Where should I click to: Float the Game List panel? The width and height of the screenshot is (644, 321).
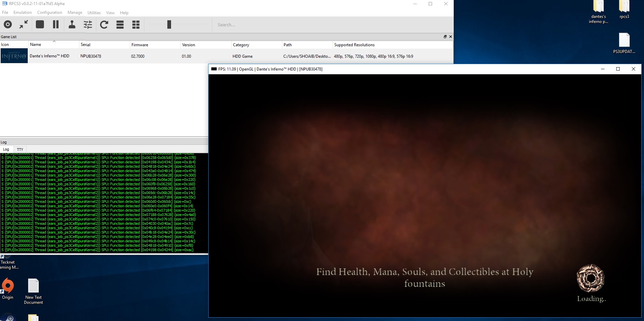(445, 37)
